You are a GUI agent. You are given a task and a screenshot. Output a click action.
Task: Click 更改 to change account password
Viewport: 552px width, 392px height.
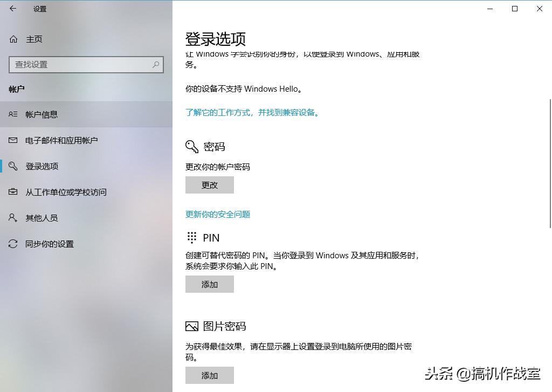209,185
